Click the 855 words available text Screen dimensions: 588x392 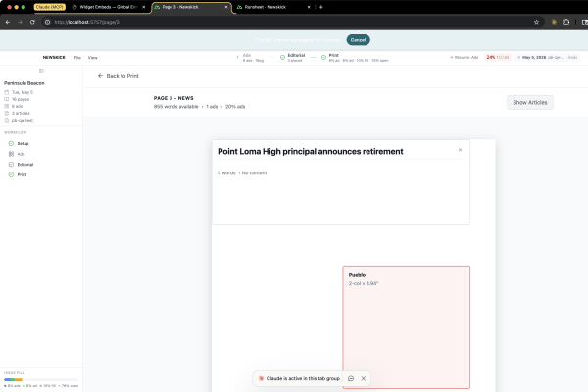pos(175,107)
